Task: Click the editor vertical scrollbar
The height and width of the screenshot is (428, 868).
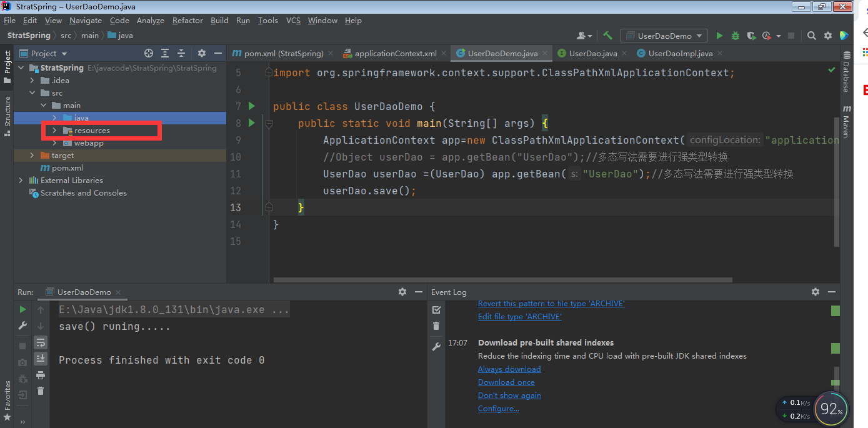Action: tap(836, 181)
